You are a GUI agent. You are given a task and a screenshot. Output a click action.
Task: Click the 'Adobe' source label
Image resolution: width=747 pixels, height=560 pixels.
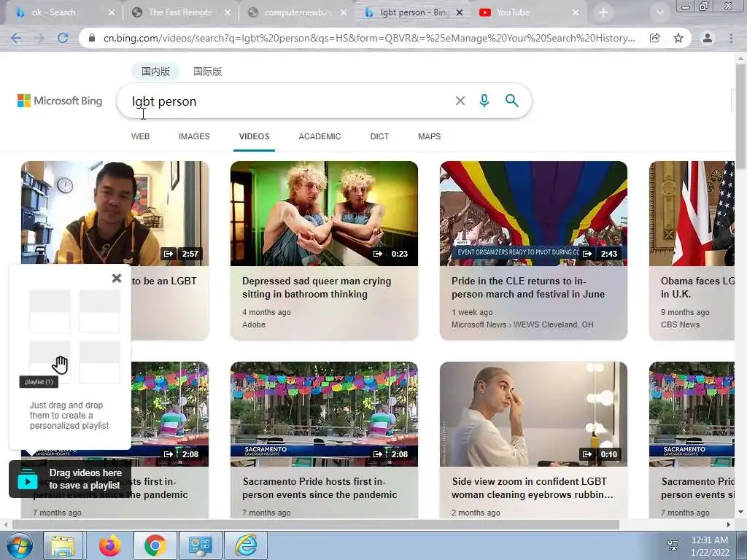(253, 324)
